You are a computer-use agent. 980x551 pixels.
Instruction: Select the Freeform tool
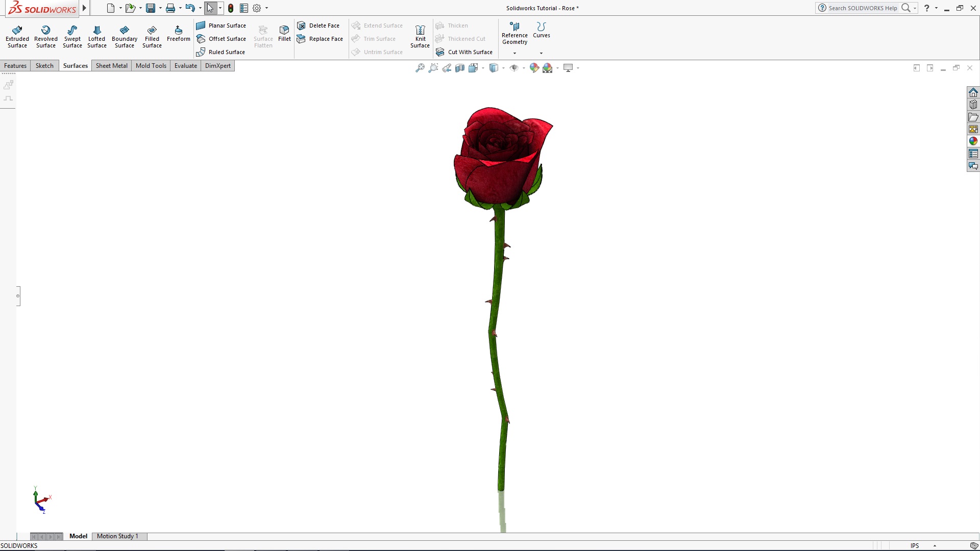[x=178, y=36]
